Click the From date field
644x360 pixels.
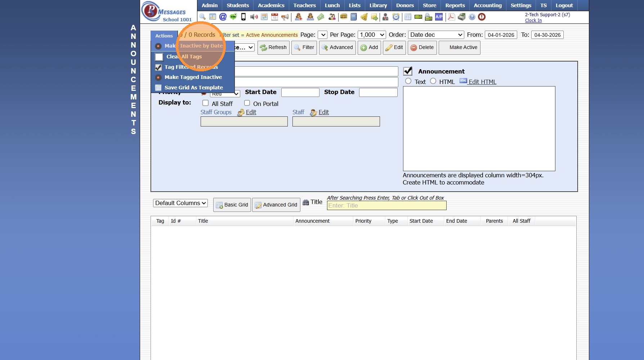point(501,35)
